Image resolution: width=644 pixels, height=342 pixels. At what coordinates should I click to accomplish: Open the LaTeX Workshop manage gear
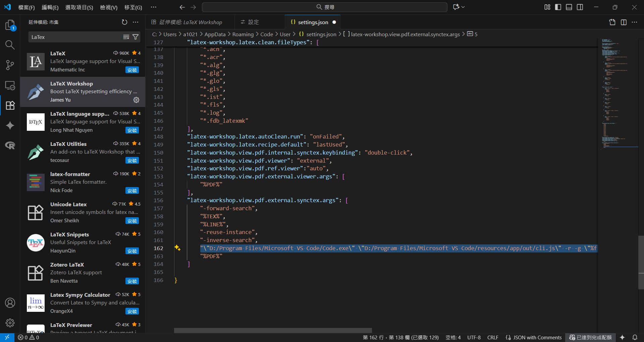pyautogui.click(x=136, y=100)
